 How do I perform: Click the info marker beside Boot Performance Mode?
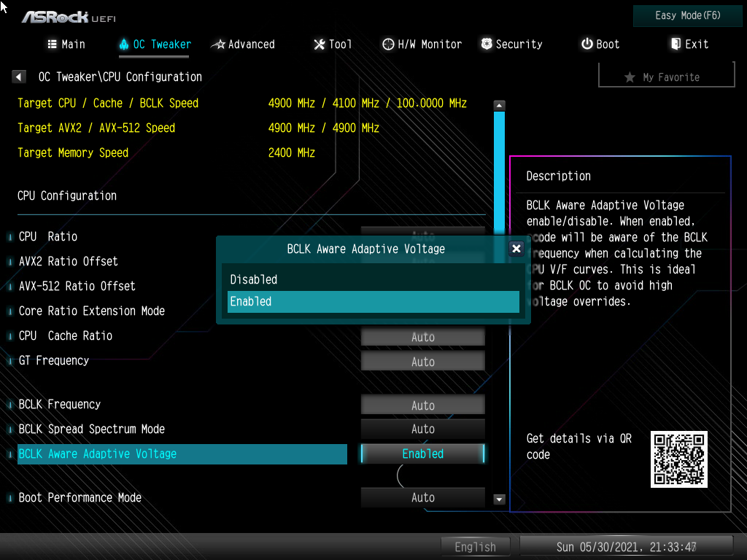(x=10, y=498)
